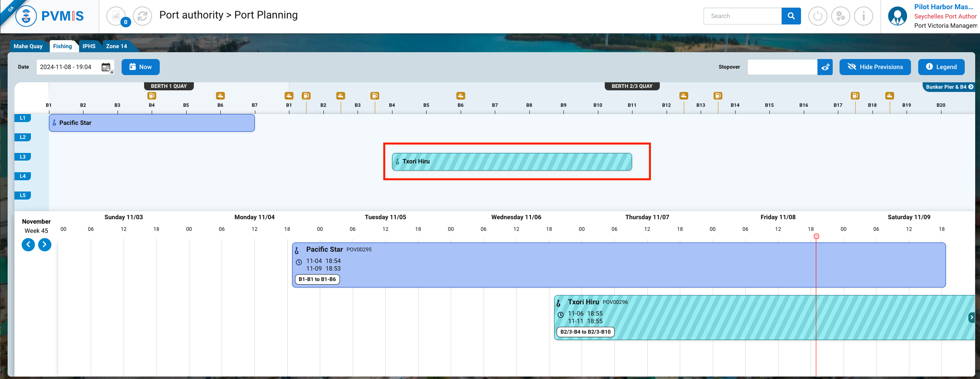This screenshot has width=980, height=379.
Task: Open the Legend button
Action: [941, 67]
